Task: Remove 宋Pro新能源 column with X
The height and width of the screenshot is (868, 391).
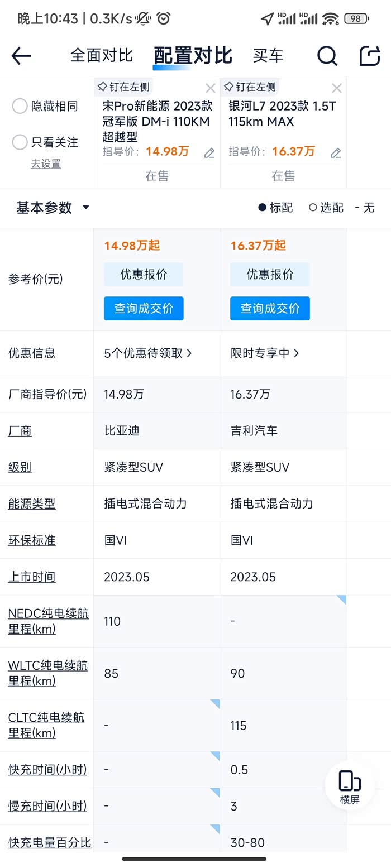Action: click(211, 88)
